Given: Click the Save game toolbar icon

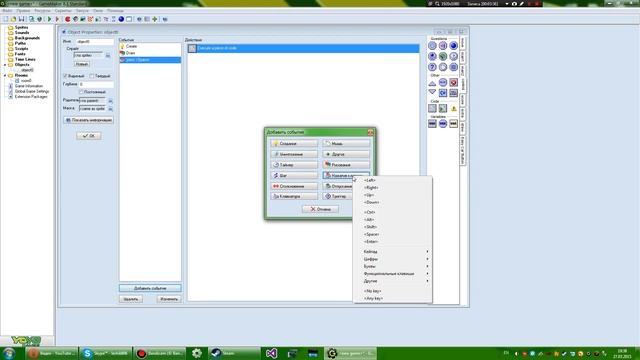Looking at the screenshot, I should [x=21, y=19].
